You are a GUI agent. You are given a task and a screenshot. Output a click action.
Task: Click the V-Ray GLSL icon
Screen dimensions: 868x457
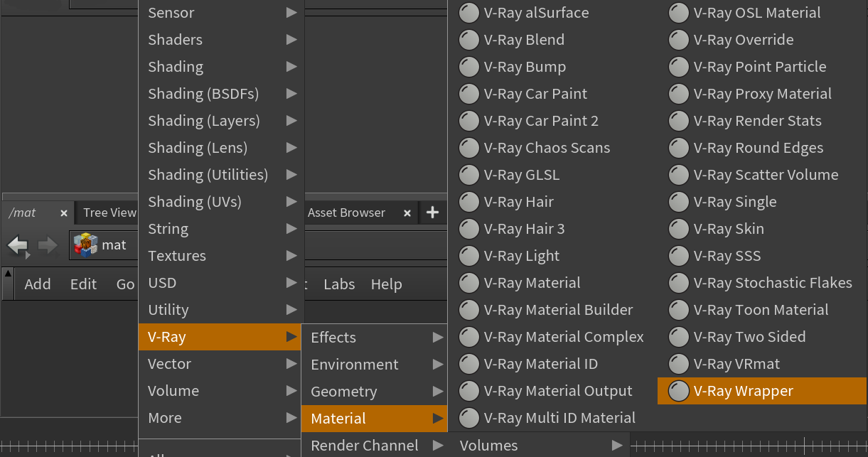coord(468,175)
